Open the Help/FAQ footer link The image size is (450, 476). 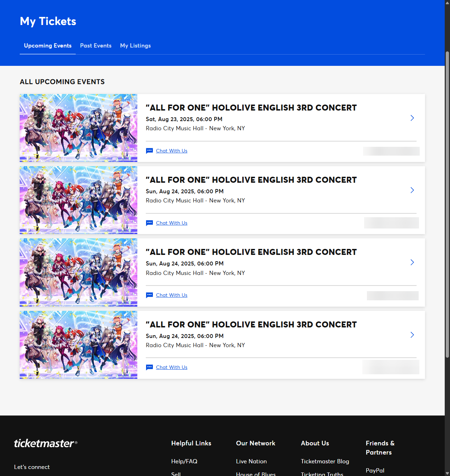184,461
